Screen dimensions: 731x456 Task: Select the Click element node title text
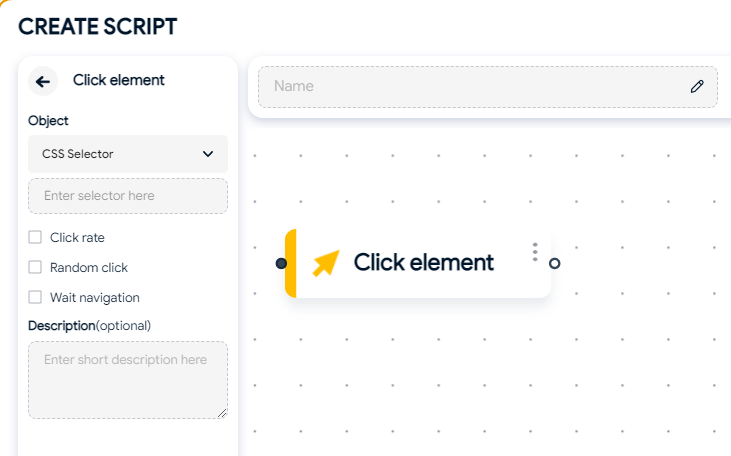(423, 263)
